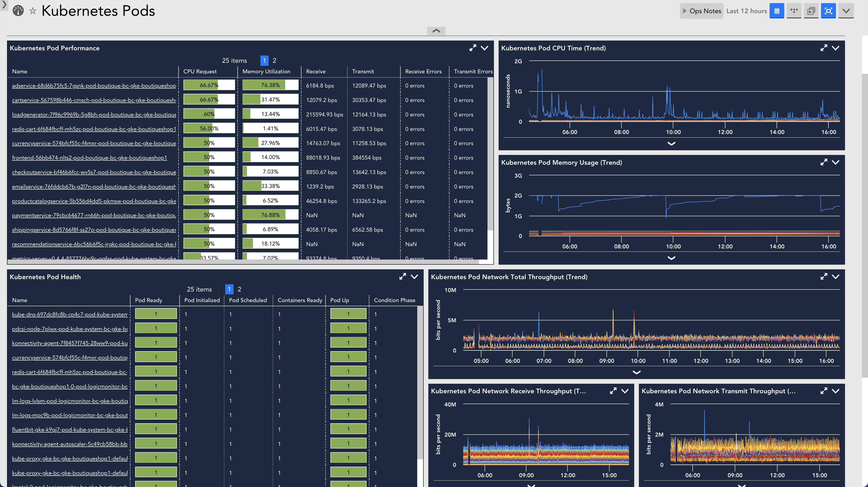
Task: Click kube-dns Pod Up green status cell
Action: [348, 313]
